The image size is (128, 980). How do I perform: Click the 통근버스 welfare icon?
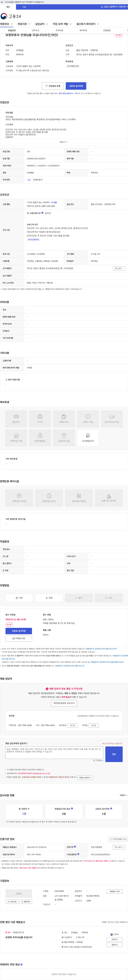pos(16,419)
